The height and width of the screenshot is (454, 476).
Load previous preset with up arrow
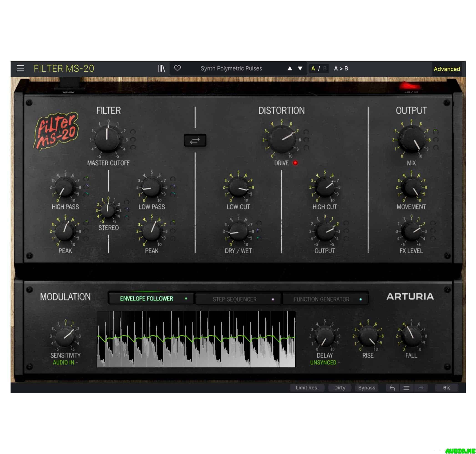click(290, 68)
